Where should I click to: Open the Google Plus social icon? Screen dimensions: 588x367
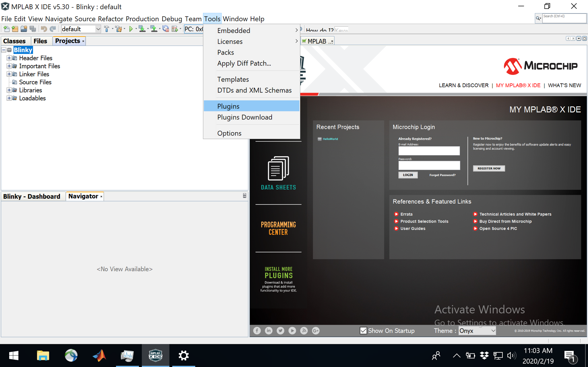[x=316, y=331]
